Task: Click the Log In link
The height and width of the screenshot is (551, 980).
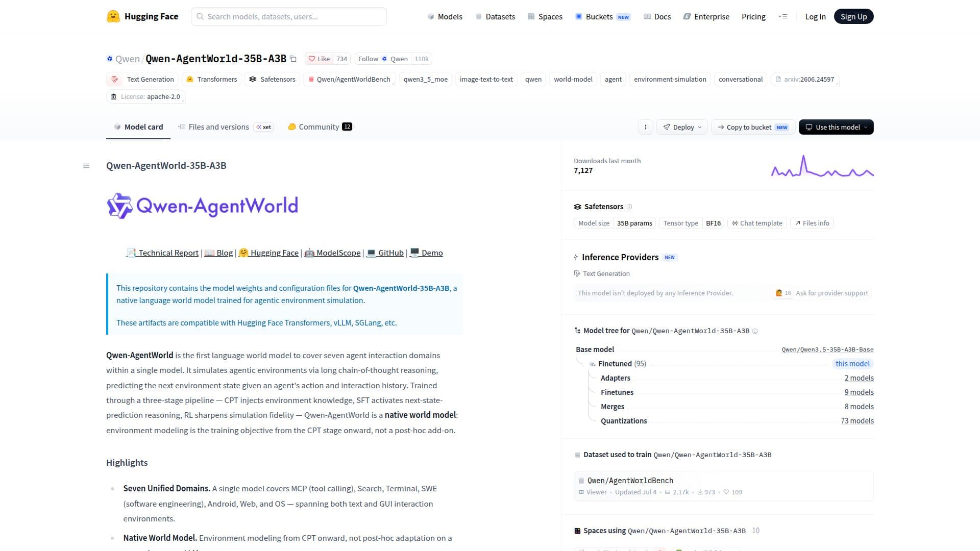Action: (x=815, y=16)
